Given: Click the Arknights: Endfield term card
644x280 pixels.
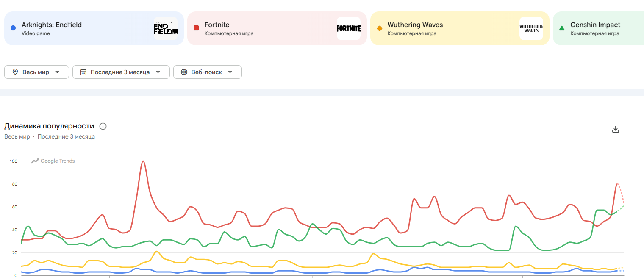Looking at the screenshot, I should [x=94, y=28].
